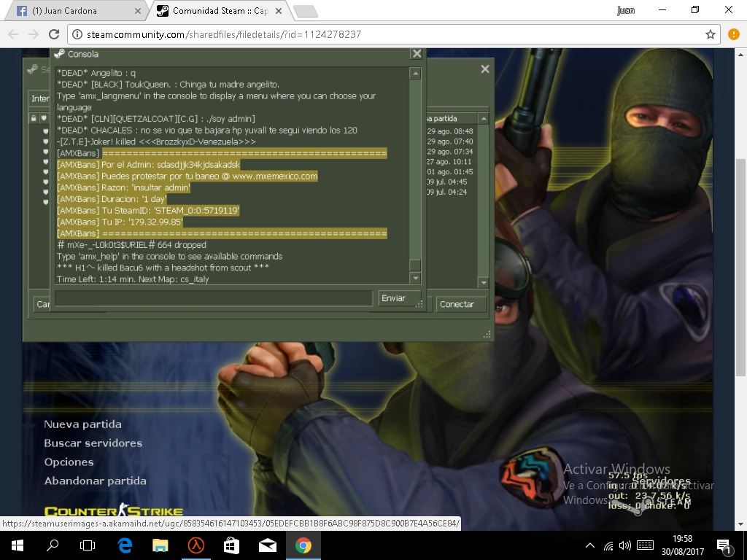This screenshot has height=560, width=747.
Task: Choose Abandonar partida in the game menu
Action: pos(96,481)
